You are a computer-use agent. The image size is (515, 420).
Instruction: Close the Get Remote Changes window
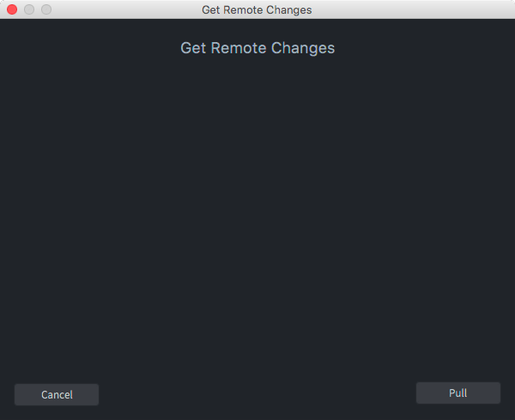pos(12,9)
